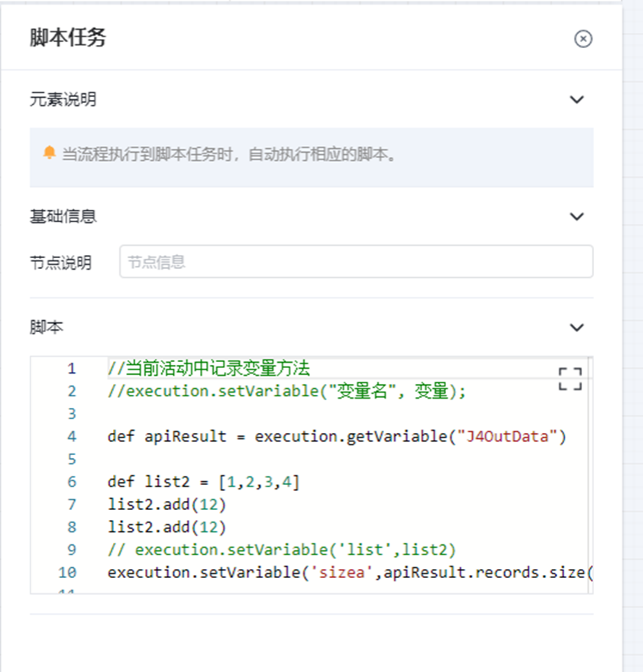Click the 元素说明 section header
Viewport: 643px width, 672px height.
point(63,99)
